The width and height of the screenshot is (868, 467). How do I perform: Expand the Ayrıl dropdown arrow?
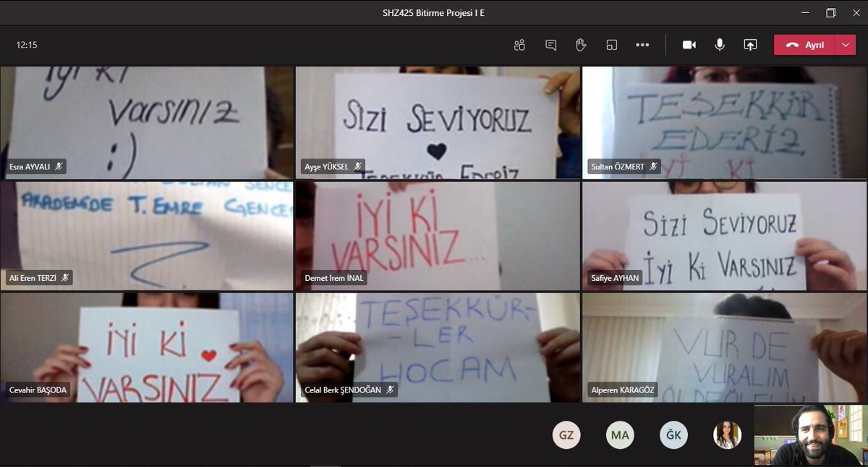[846, 45]
